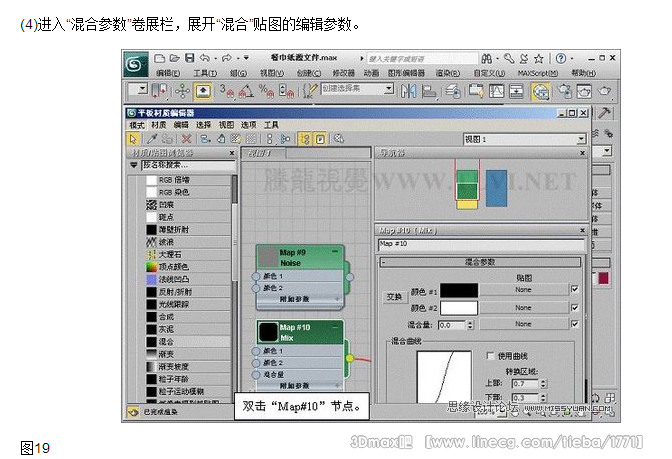Click the keyword search field in title bar

tap(422, 59)
